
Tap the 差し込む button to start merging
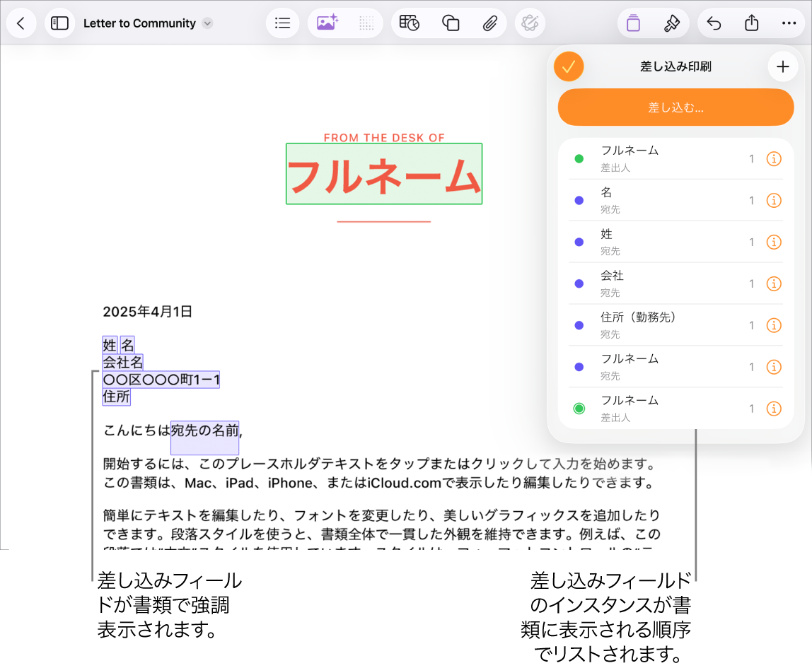click(675, 107)
